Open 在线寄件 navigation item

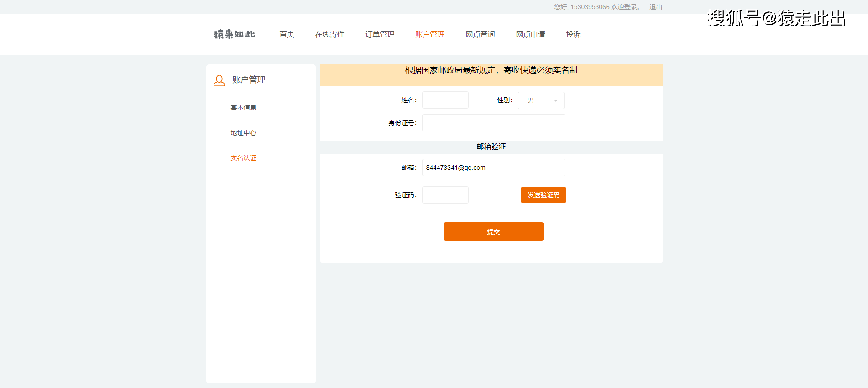point(329,35)
